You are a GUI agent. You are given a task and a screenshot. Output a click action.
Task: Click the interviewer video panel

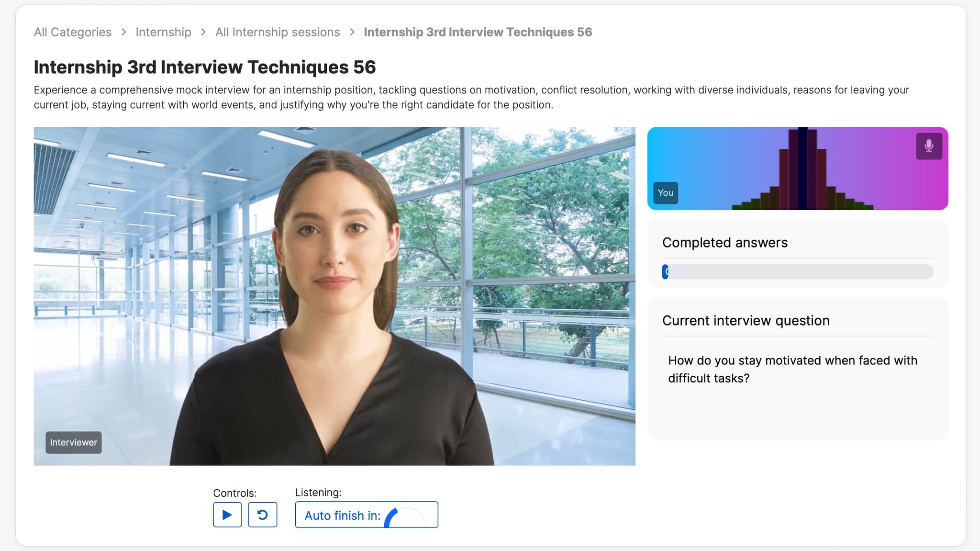pos(334,296)
